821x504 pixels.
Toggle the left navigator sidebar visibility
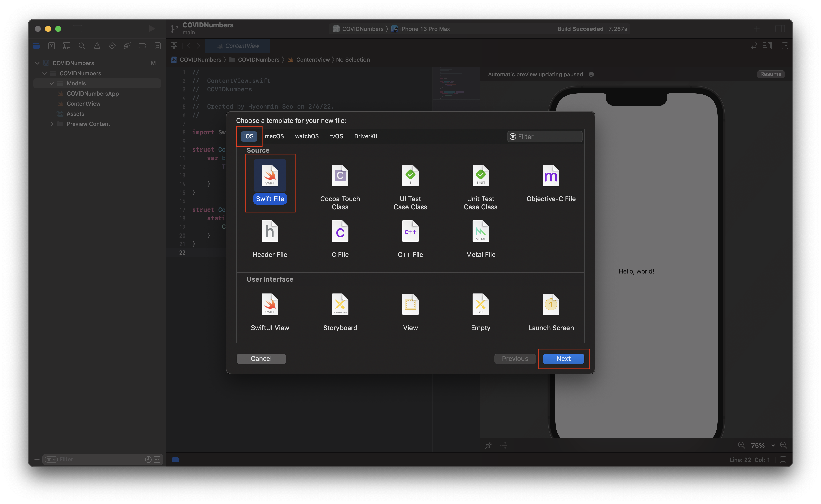[x=77, y=29]
